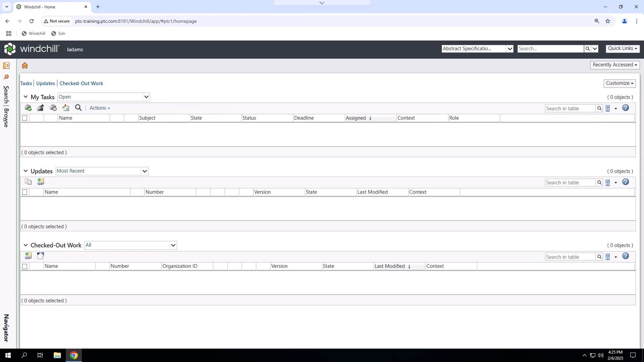Copy the selected item in Updates toolbar

tap(28, 182)
